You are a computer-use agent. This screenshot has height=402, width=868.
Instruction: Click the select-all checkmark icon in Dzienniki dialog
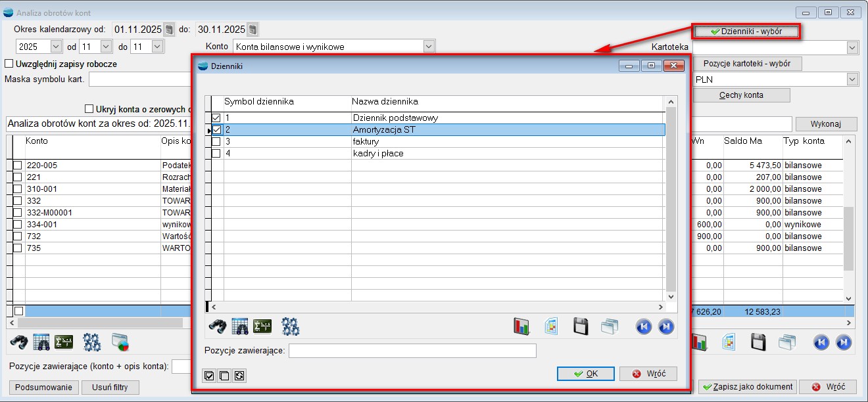tap(209, 376)
